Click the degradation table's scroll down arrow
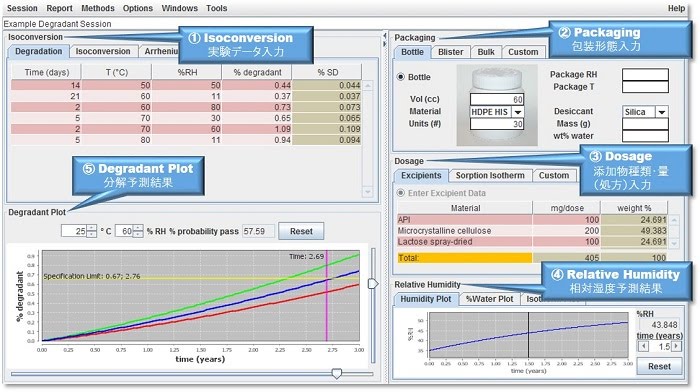 pyautogui.click(x=367, y=192)
